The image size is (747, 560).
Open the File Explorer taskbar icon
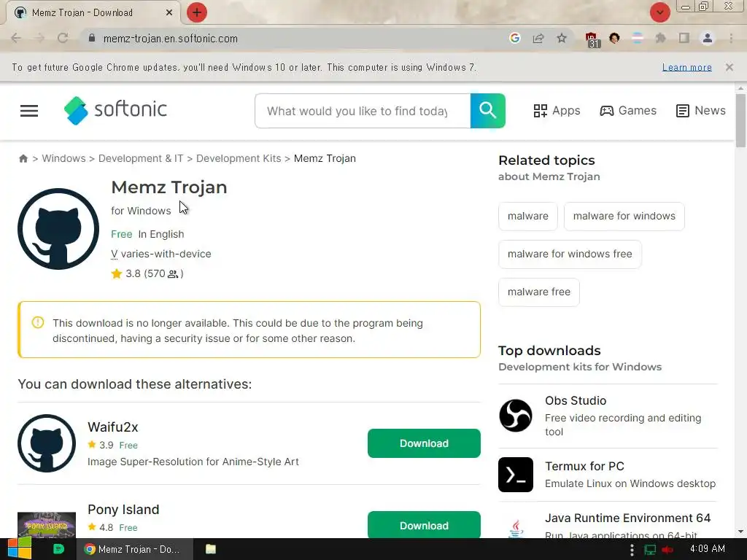tap(211, 549)
